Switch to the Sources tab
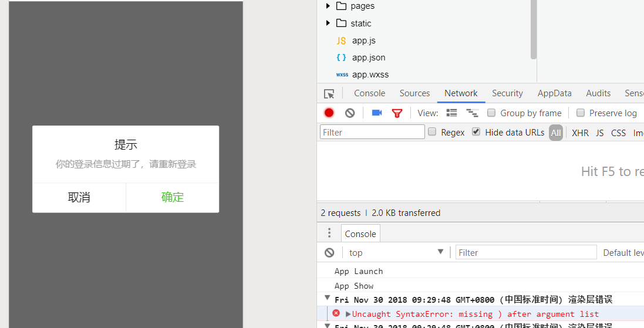This screenshot has height=328, width=644. click(414, 93)
